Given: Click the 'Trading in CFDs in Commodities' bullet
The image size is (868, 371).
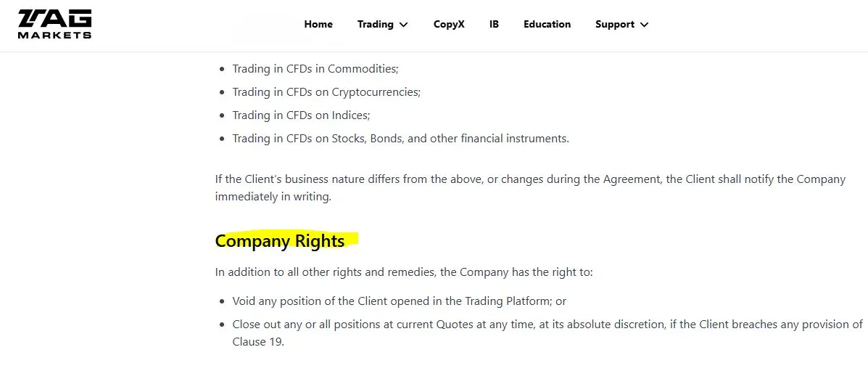Looking at the screenshot, I should [315, 69].
